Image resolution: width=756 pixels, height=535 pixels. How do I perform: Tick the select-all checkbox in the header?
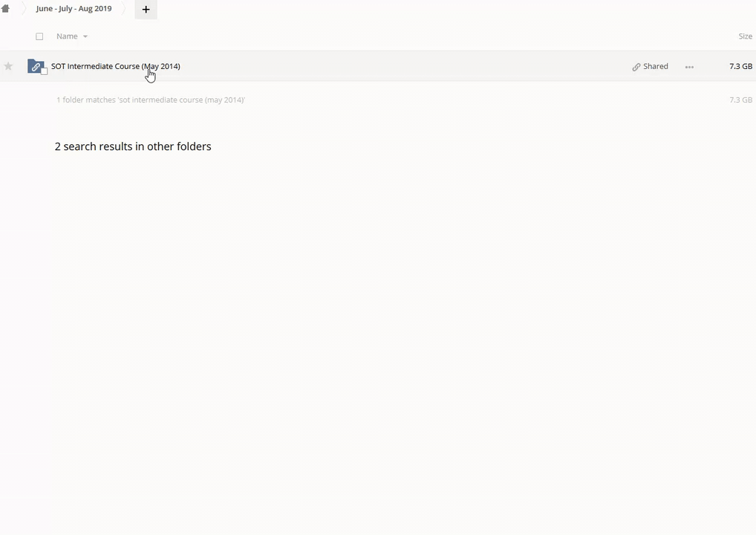39,36
